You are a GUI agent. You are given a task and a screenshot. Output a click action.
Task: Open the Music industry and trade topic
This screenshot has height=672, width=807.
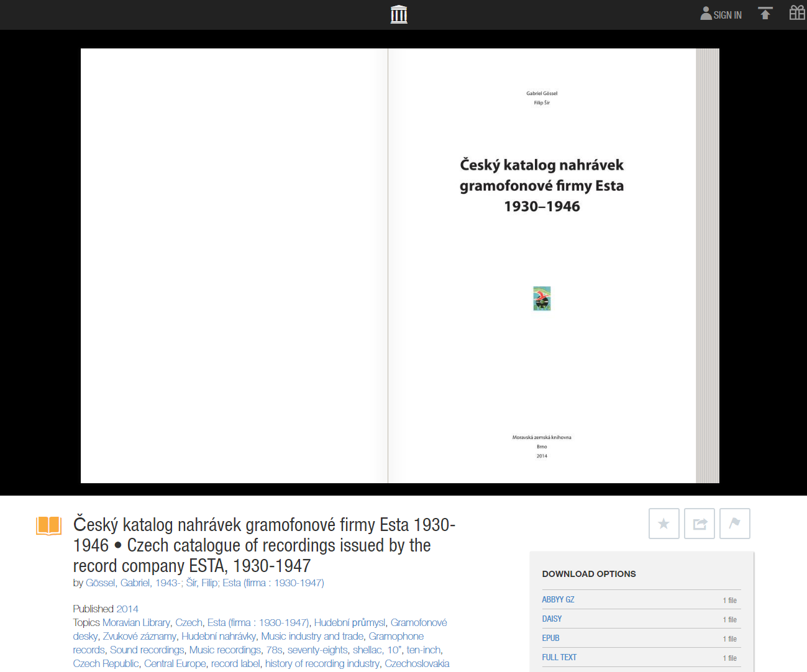(312, 636)
